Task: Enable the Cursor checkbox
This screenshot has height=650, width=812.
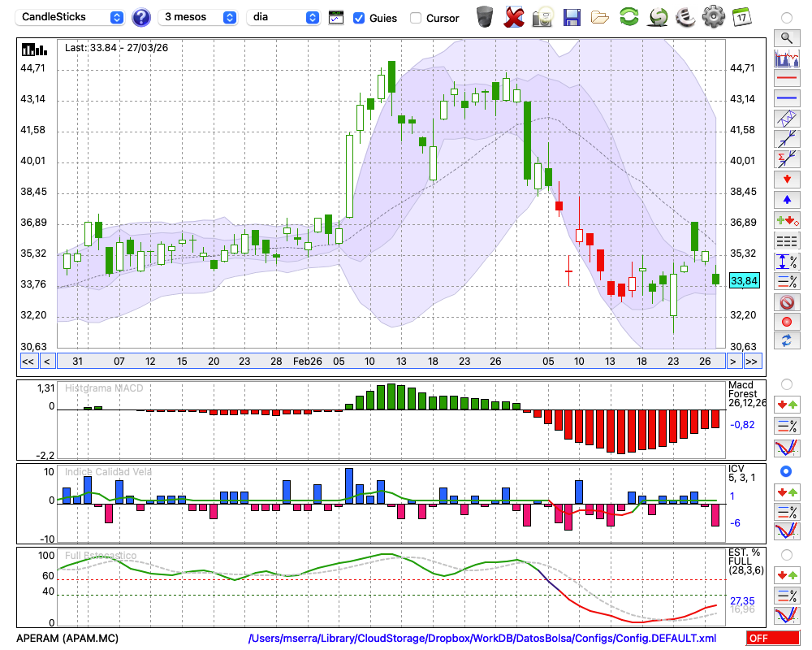Action: click(x=416, y=18)
